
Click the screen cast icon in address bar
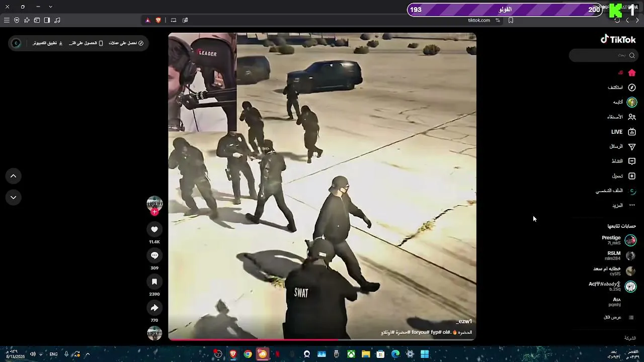click(x=174, y=20)
